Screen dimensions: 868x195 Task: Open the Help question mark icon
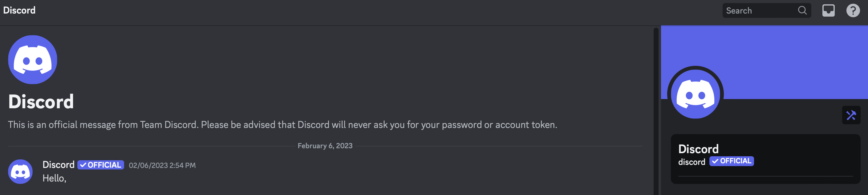coord(853,10)
